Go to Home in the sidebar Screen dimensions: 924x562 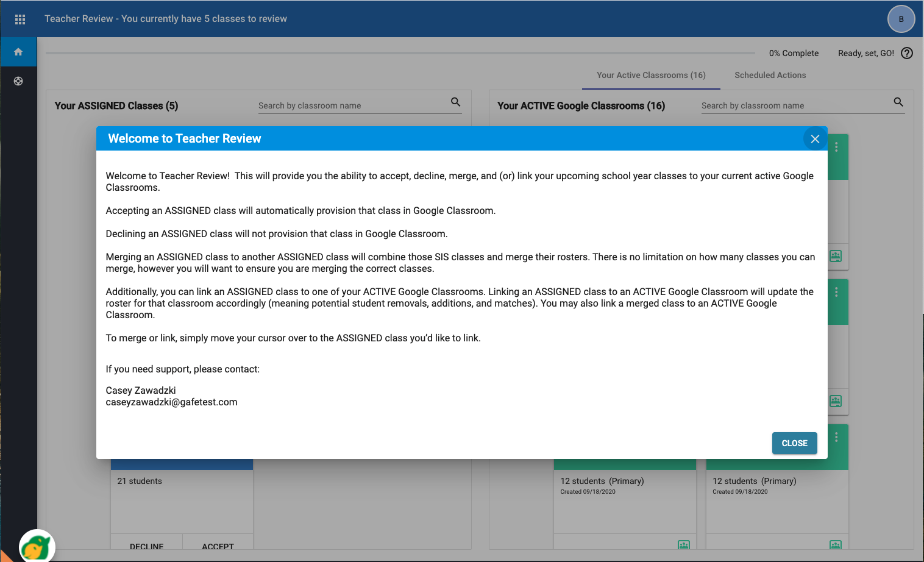18,52
